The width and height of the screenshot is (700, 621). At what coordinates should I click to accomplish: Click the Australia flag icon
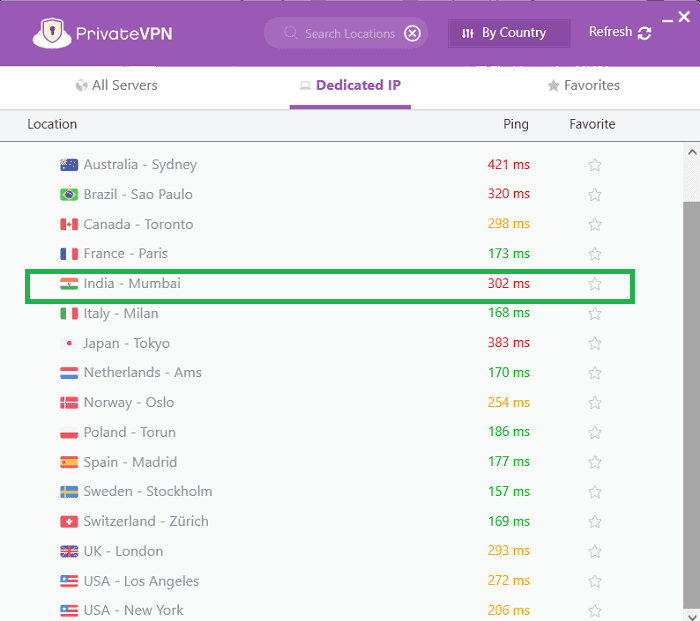tap(69, 165)
